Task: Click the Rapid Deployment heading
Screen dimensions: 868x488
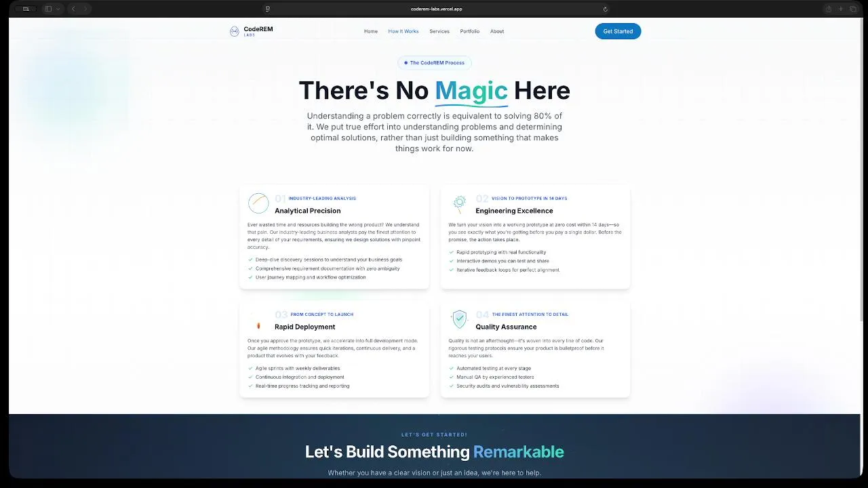Action: tap(305, 327)
